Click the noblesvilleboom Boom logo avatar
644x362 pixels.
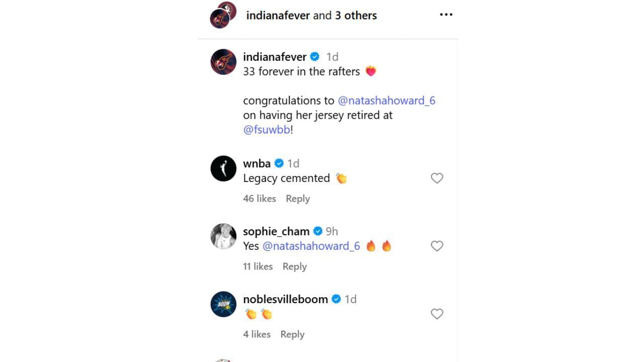tap(223, 304)
